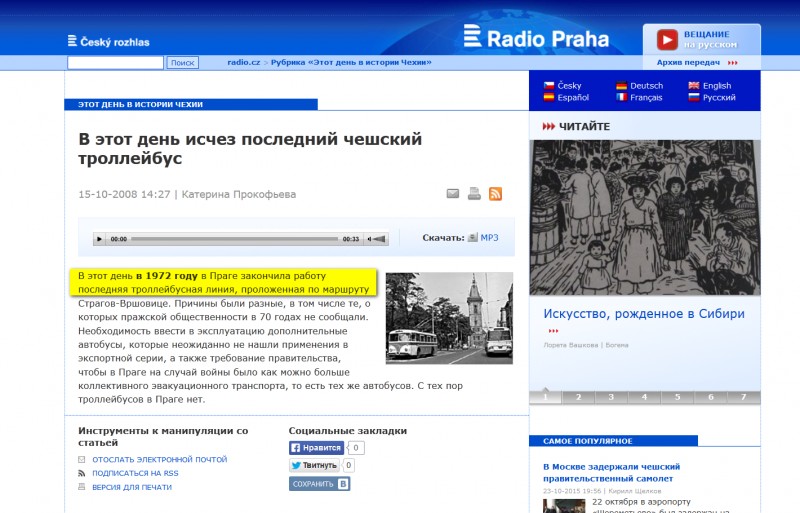The height and width of the screenshot is (513, 800).
Task: Download the MP3 file
Action: click(x=488, y=238)
